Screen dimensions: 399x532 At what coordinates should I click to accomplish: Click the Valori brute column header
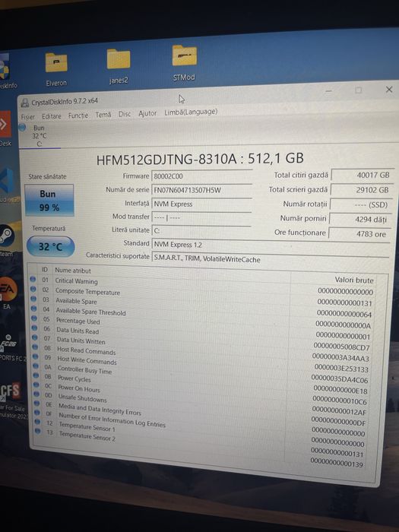point(354,280)
